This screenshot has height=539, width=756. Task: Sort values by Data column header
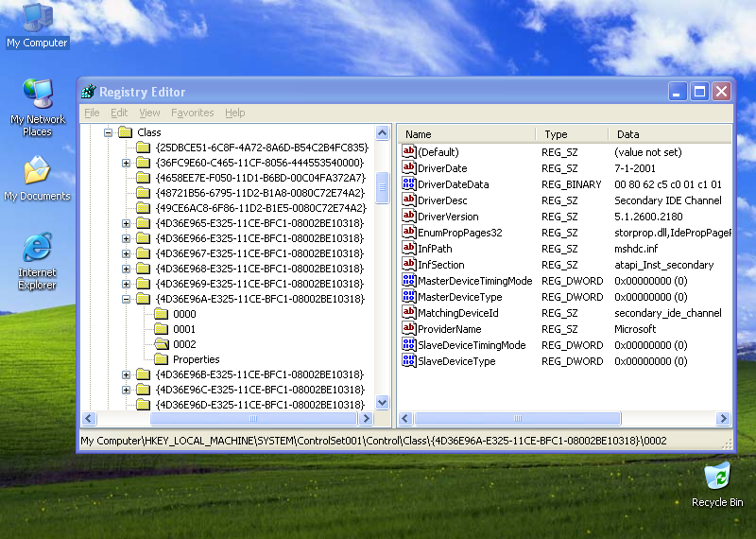[x=670, y=134]
